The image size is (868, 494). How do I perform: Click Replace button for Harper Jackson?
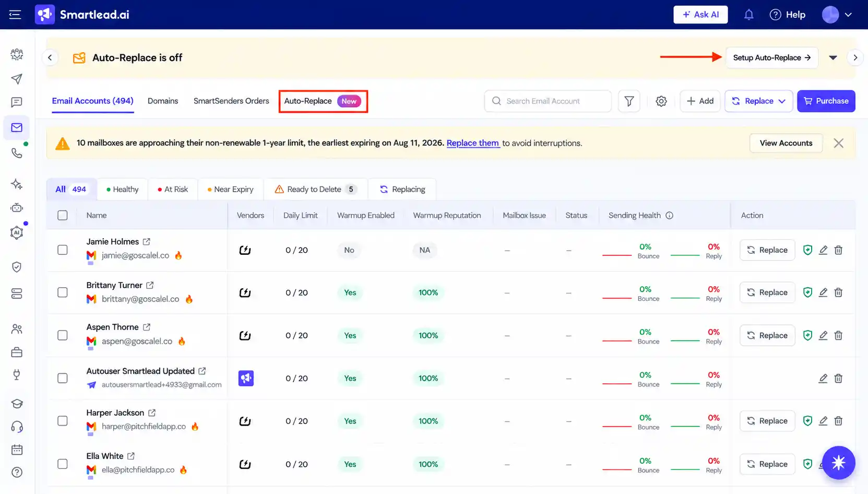point(767,421)
